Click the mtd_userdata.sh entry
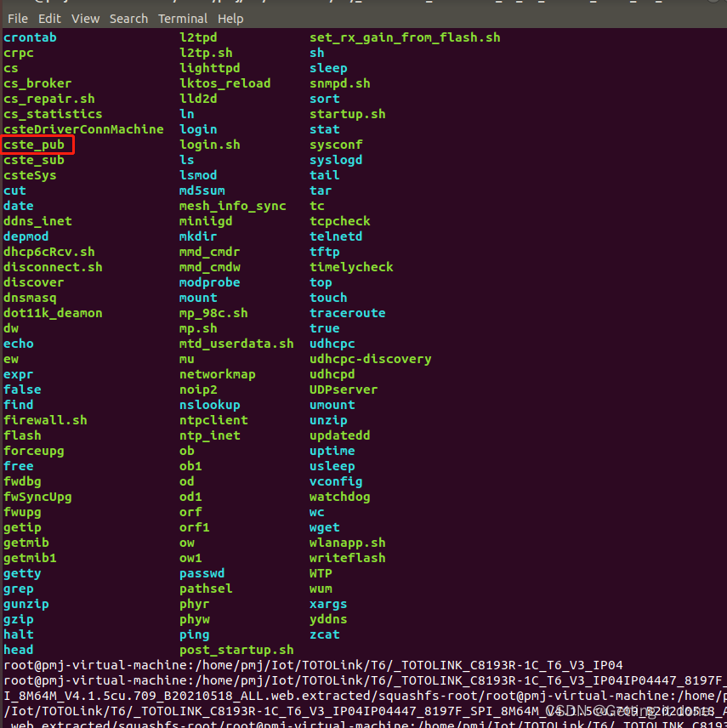727x728 pixels. [236, 344]
